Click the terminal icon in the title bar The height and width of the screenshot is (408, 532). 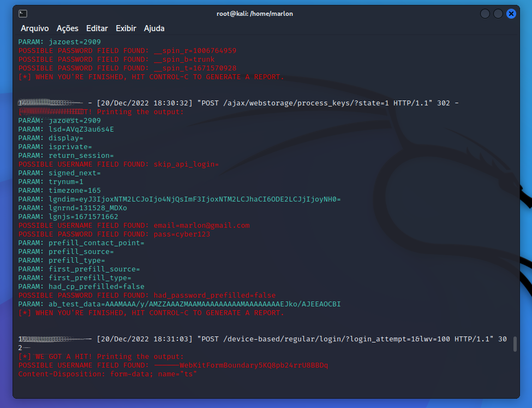[23, 14]
